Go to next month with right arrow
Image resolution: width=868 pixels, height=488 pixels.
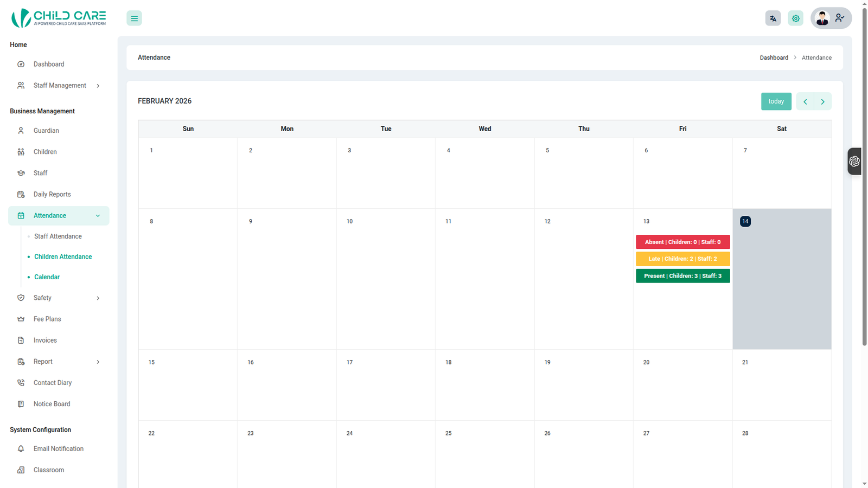tap(822, 101)
